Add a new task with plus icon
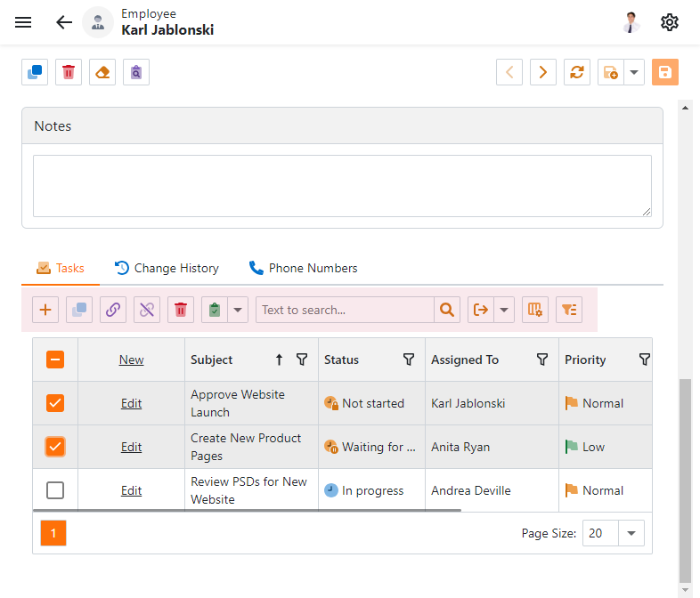700x598 pixels. click(x=45, y=310)
